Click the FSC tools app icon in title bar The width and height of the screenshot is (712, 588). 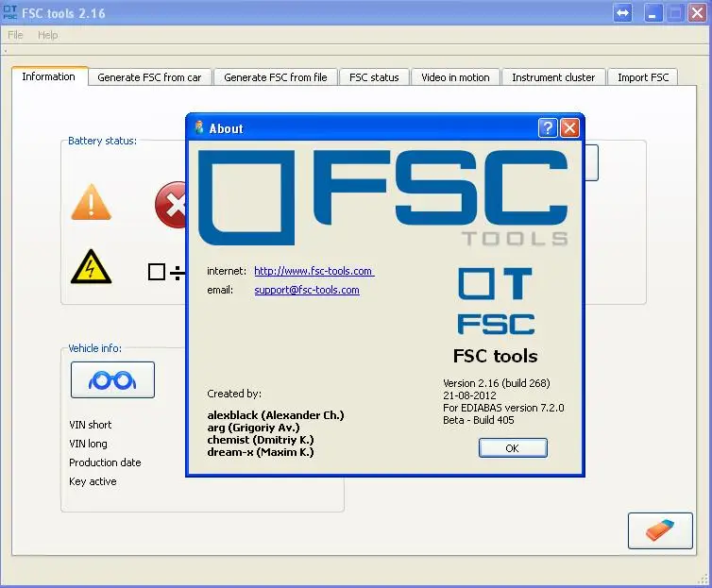[10, 12]
